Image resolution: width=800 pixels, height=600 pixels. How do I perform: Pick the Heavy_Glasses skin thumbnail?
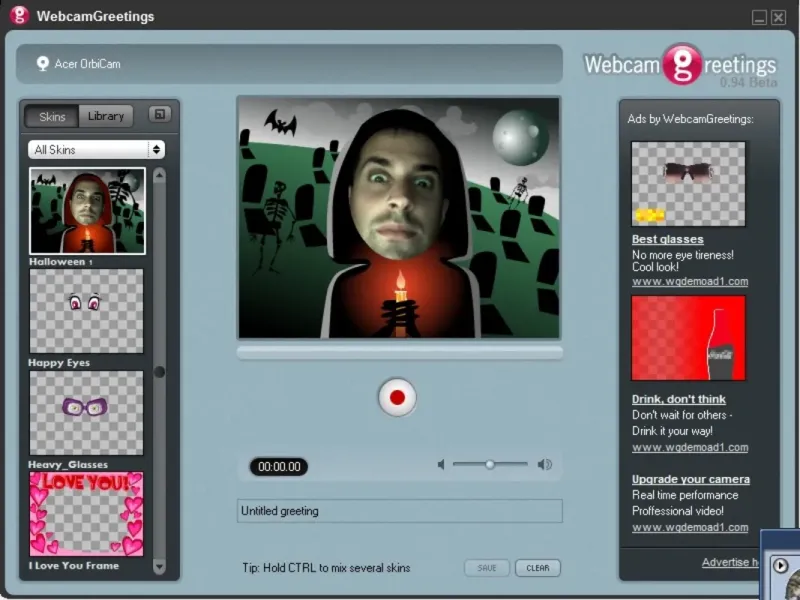[86, 413]
